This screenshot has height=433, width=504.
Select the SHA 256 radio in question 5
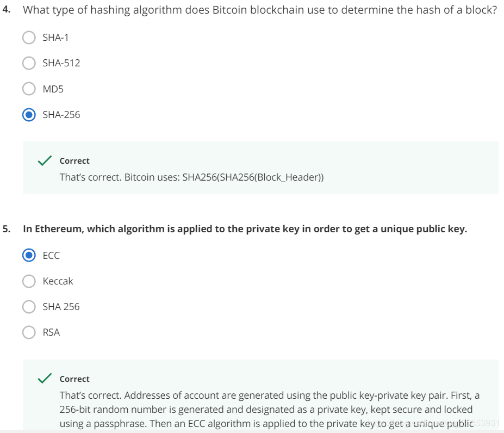(x=29, y=307)
